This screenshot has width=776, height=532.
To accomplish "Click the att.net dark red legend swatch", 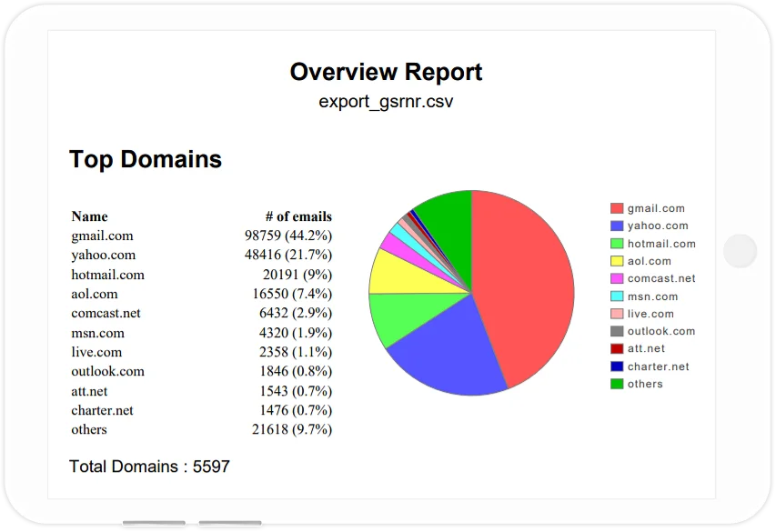I will (x=617, y=349).
